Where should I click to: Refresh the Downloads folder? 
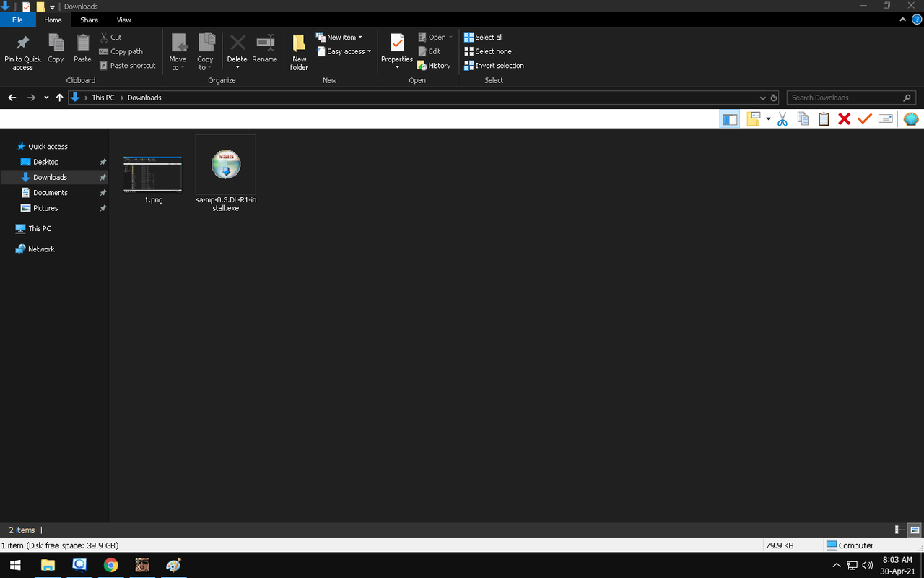[x=774, y=98]
